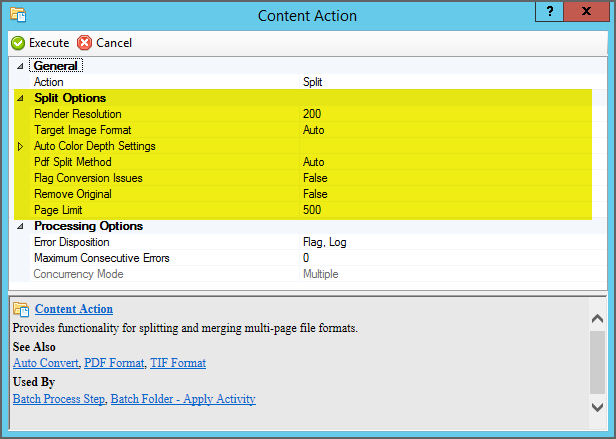Collapse the Processing Options section
The width and height of the screenshot is (616, 439).
coord(20,226)
